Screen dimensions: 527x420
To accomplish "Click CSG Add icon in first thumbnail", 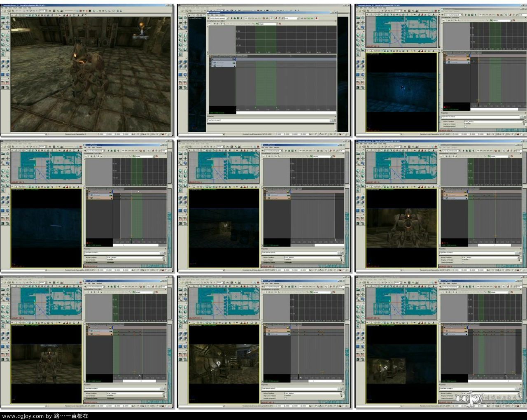I will 3,62.
